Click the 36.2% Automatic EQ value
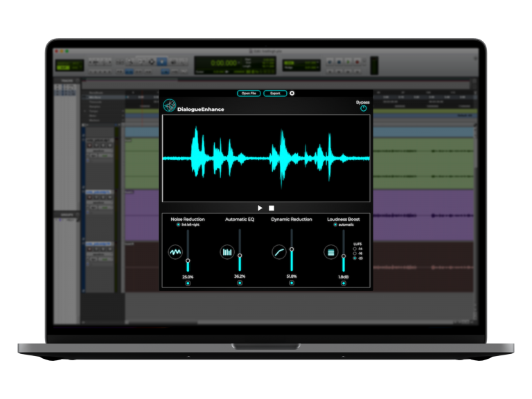Viewport: 532px width, 399px height. [x=240, y=276]
